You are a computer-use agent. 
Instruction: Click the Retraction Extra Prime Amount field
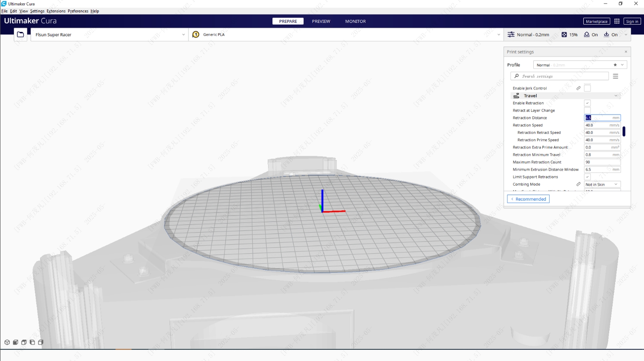602,147
